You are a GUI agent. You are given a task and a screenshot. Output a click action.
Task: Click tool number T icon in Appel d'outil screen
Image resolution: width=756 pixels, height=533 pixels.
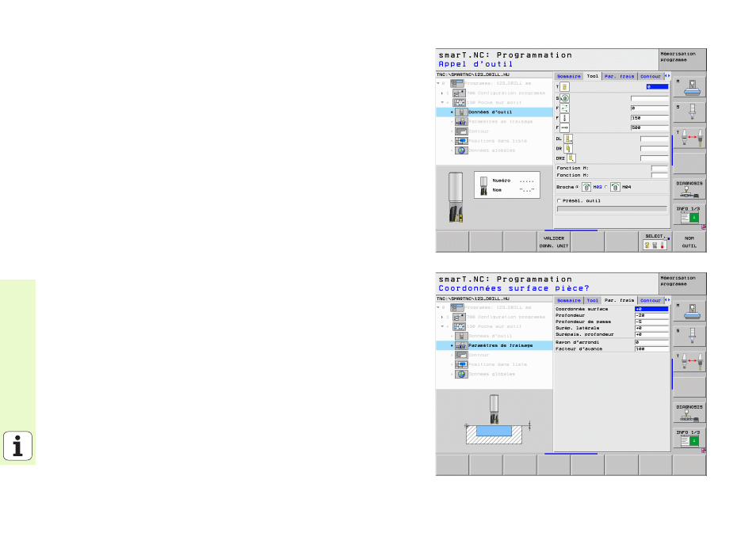[x=564, y=87]
